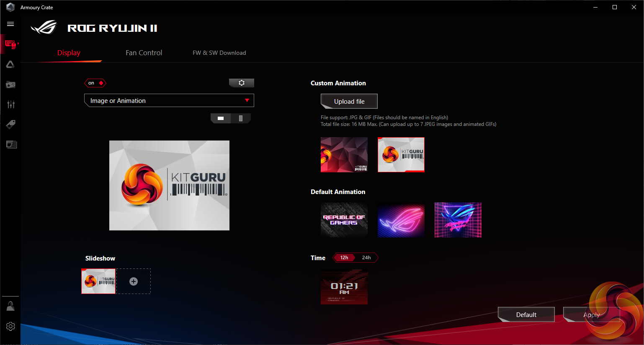Open the game library gamepad sidebar icon
Image resolution: width=644 pixels, height=345 pixels.
tap(10, 84)
